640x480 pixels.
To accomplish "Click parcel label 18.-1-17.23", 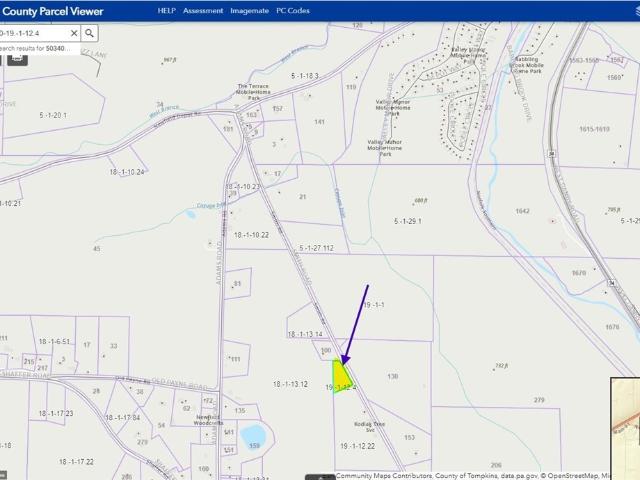I will pos(56,413).
